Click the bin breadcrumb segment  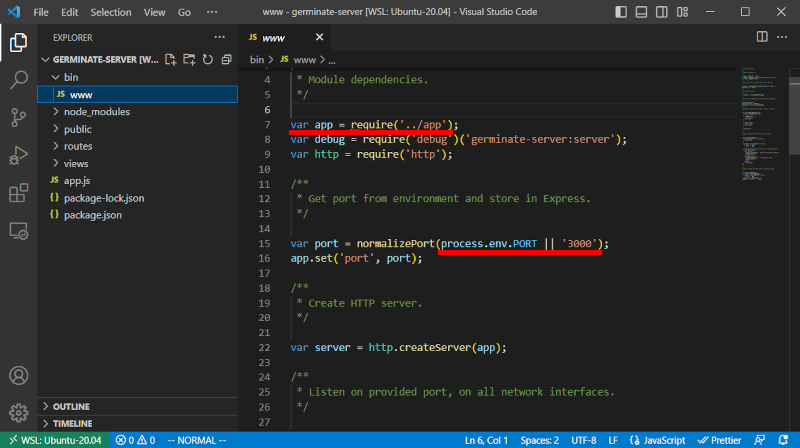[257, 60]
